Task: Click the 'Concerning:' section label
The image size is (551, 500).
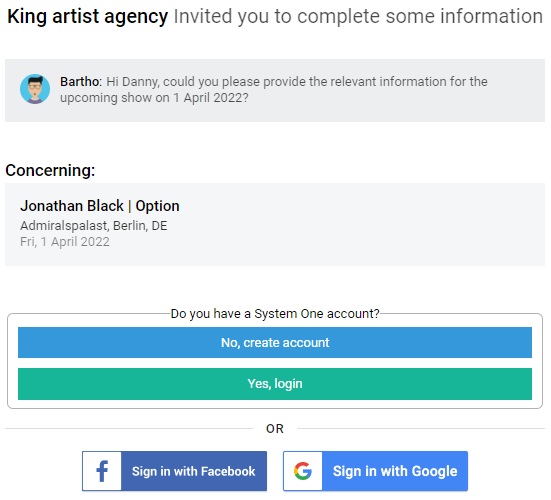Action: coord(50,170)
